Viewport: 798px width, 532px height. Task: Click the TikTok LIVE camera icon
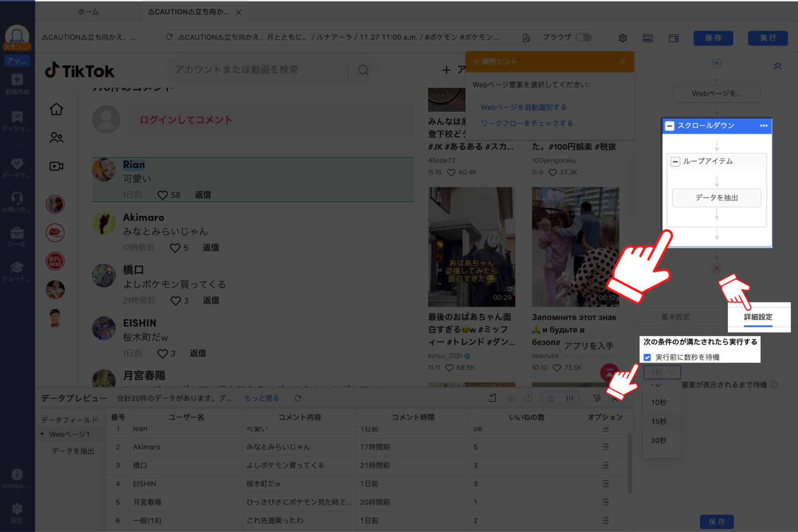click(56, 166)
